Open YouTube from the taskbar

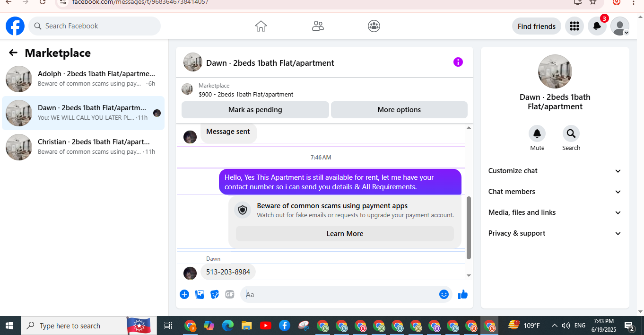pos(265,326)
